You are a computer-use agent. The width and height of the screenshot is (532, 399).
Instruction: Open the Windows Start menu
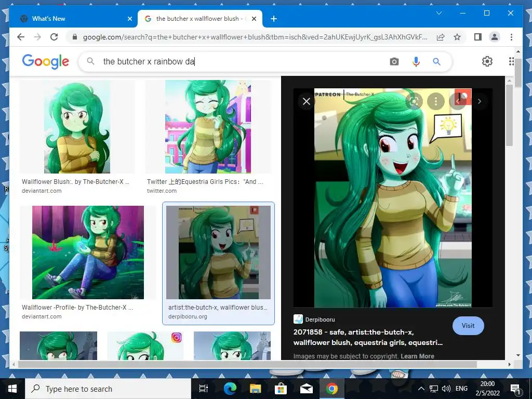(x=12, y=389)
